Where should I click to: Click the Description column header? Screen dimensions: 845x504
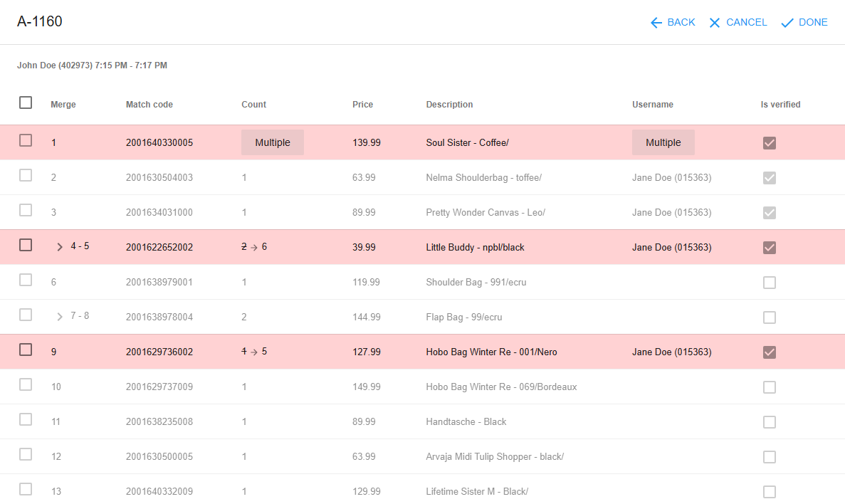click(449, 105)
